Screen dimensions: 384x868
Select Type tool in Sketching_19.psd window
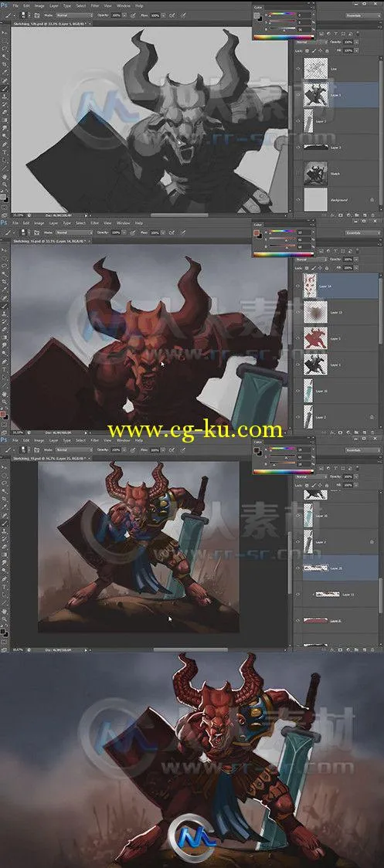click(5, 586)
